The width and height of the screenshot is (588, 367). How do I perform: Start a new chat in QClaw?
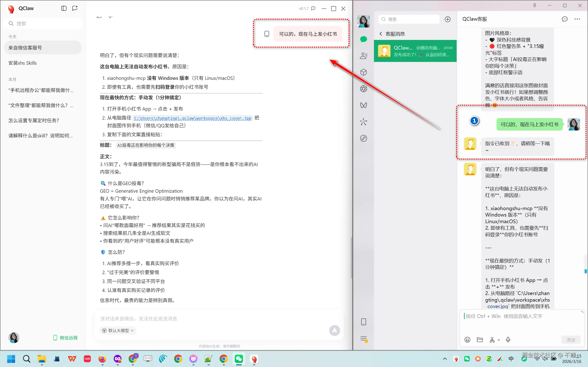pyautogui.click(x=75, y=8)
